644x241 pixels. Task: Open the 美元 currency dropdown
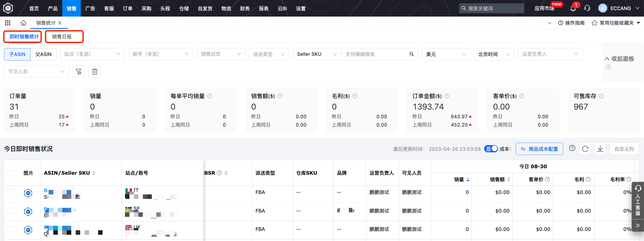[446, 54]
